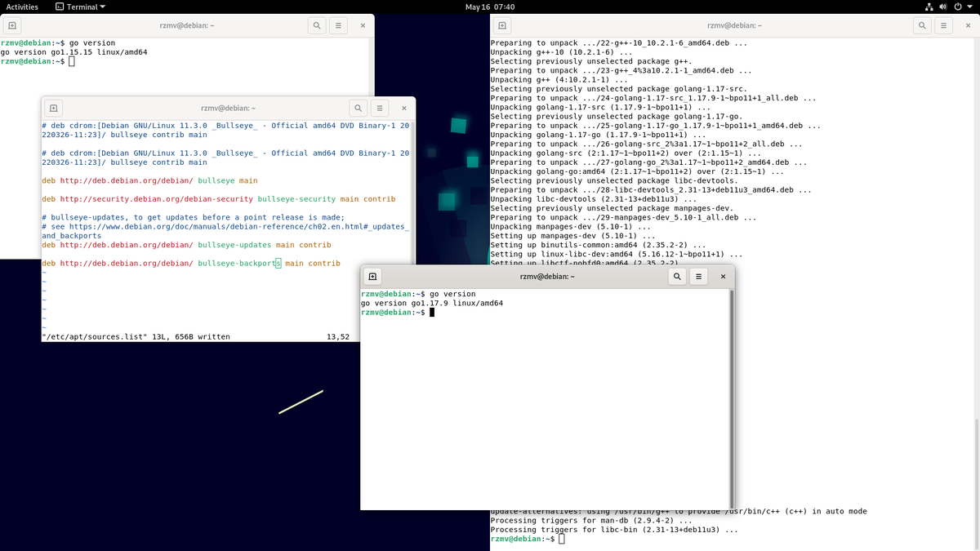This screenshot has width=980, height=551.
Task: Click search icon in front go1.17.9 terminal
Action: (677, 277)
